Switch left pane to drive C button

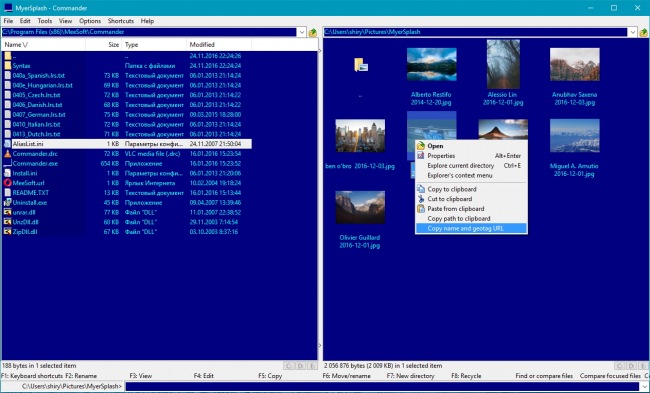[x=289, y=366]
